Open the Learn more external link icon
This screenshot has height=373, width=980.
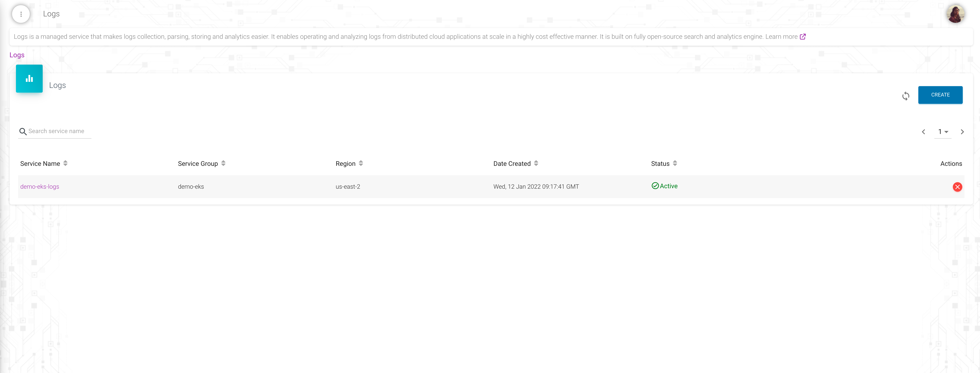click(x=803, y=36)
